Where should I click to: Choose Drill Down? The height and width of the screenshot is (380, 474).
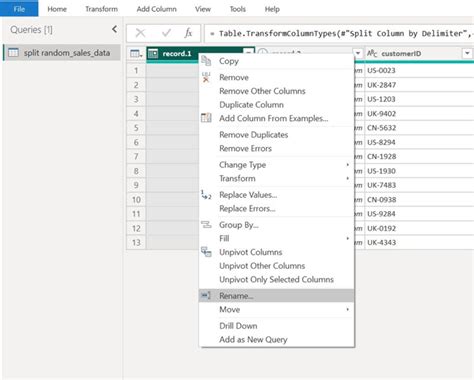pyautogui.click(x=276, y=326)
